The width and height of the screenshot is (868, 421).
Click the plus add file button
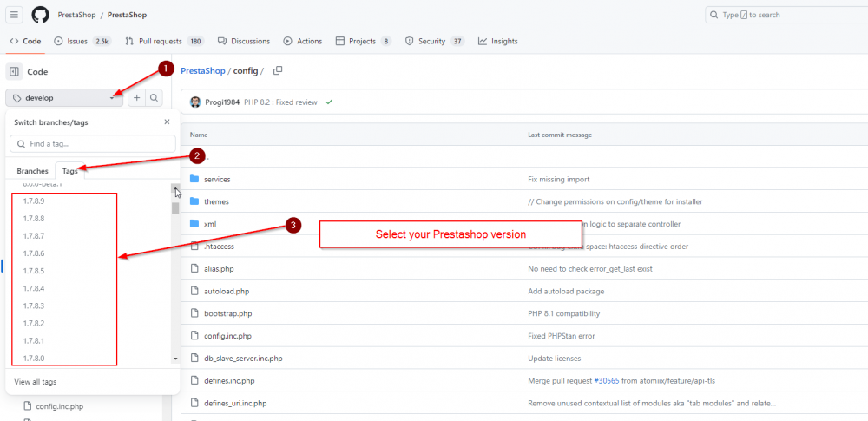(137, 98)
